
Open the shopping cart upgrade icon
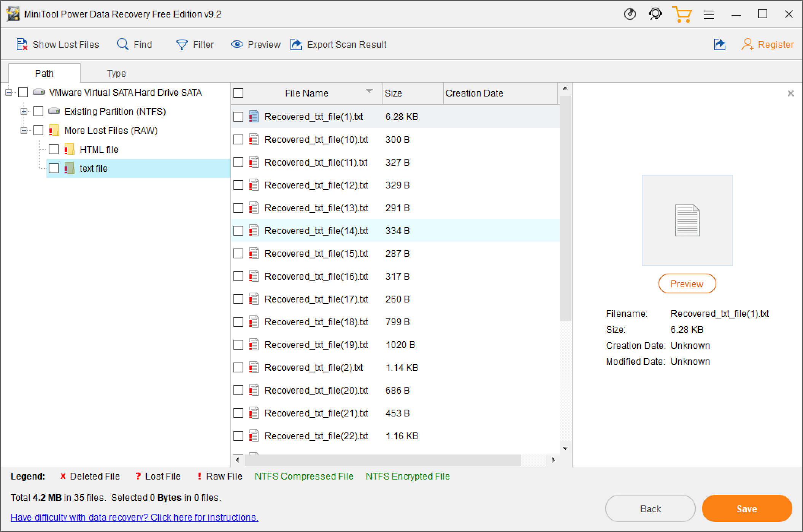pyautogui.click(x=682, y=14)
